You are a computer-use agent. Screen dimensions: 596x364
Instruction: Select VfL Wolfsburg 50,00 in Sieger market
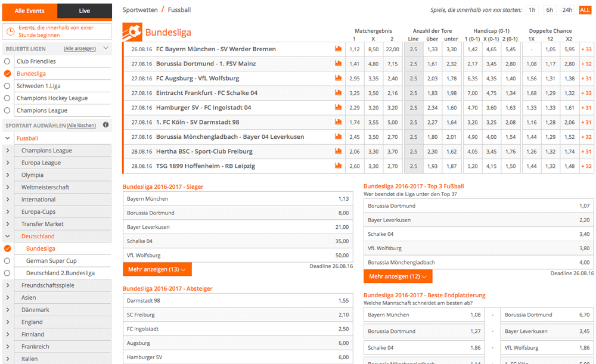click(238, 256)
